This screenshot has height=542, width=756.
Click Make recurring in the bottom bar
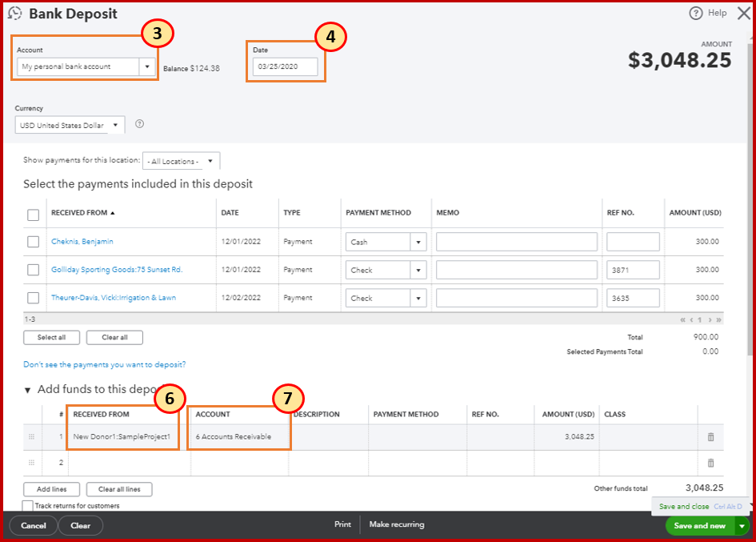pyautogui.click(x=397, y=525)
